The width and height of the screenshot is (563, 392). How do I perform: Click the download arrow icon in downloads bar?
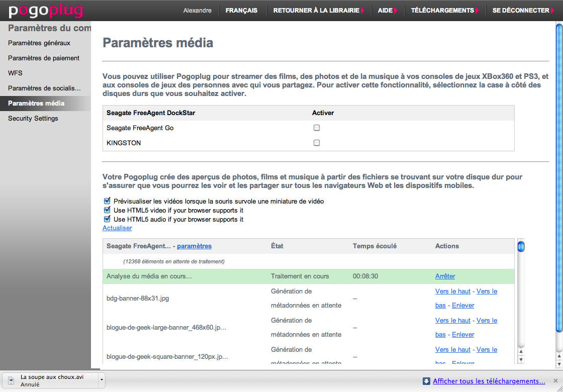click(x=426, y=381)
